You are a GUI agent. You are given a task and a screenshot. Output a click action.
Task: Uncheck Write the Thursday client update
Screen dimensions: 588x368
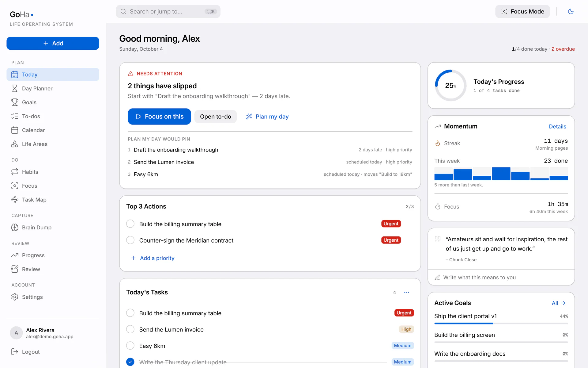pyautogui.click(x=130, y=362)
